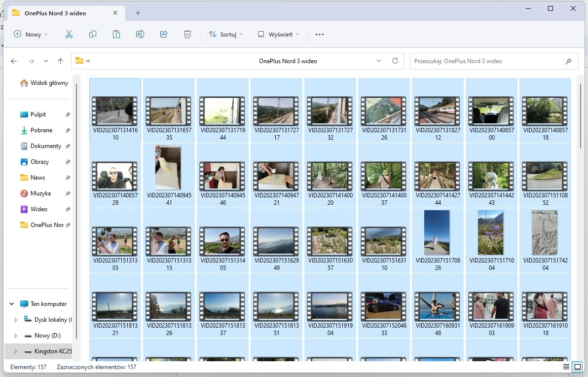588x377 pixels.
Task: Open the Wyświetl dropdown menu
Action: pyautogui.click(x=278, y=35)
